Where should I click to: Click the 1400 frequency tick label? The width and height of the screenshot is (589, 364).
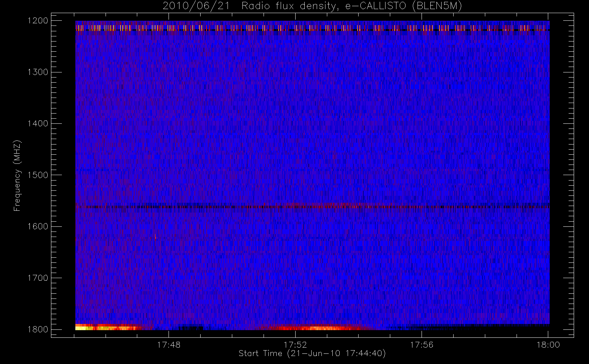[38, 123]
